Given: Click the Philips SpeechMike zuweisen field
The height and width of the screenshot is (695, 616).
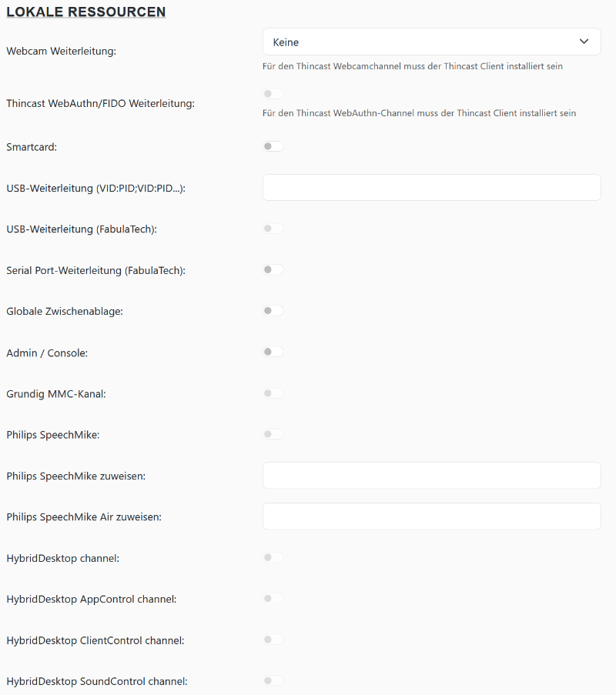Looking at the screenshot, I should [431, 476].
